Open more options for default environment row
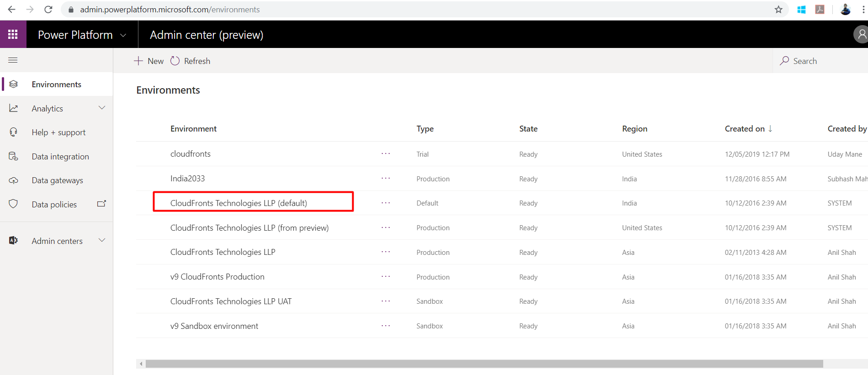This screenshot has width=868, height=375. [x=386, y=203]
